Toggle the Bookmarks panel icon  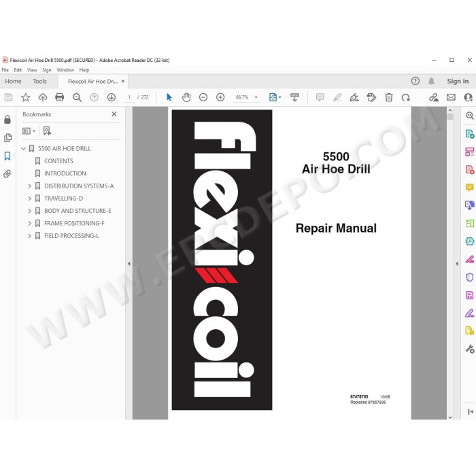pyautogui.click(x=7, y=156)
